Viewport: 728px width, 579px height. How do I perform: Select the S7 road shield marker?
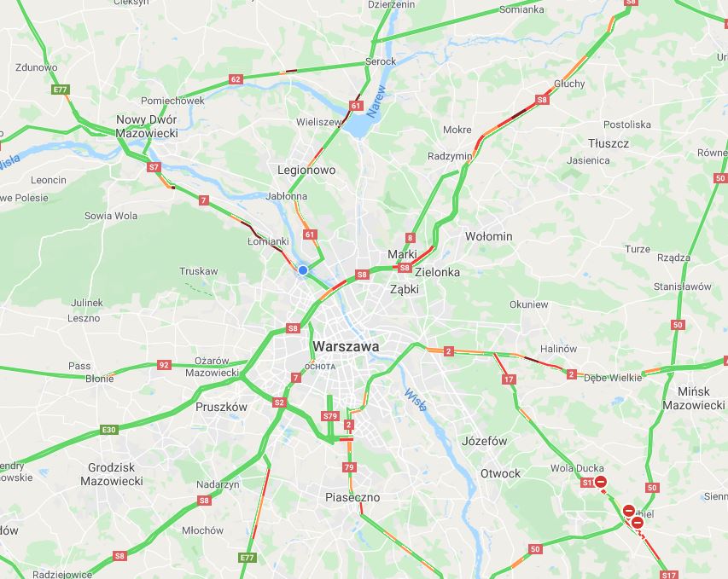pos(154,167)
